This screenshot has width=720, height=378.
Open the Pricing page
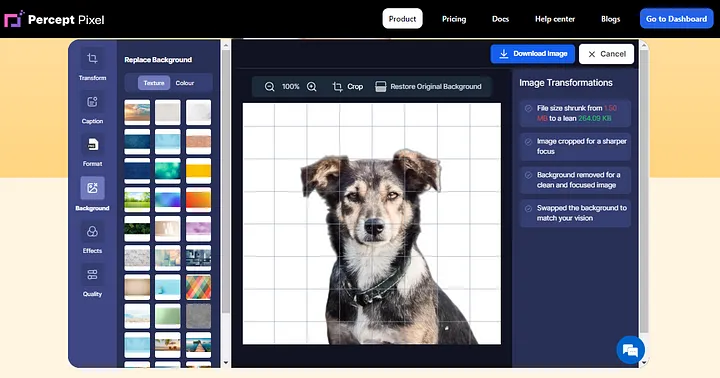tap(454, 19)
